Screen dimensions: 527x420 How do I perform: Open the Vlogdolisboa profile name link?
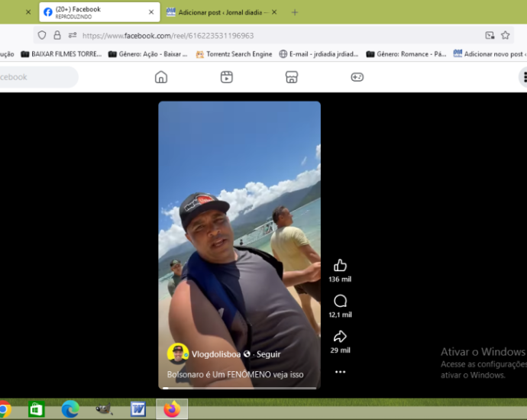(216, 354)
